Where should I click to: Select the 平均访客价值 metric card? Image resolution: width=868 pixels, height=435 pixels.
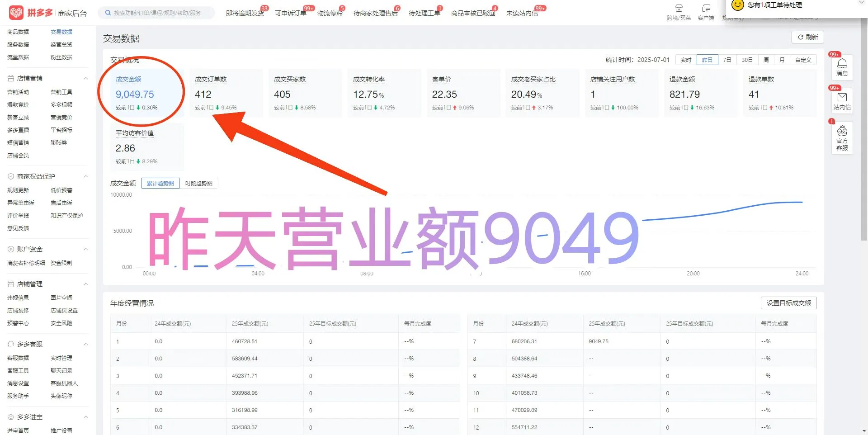(147, 147)
